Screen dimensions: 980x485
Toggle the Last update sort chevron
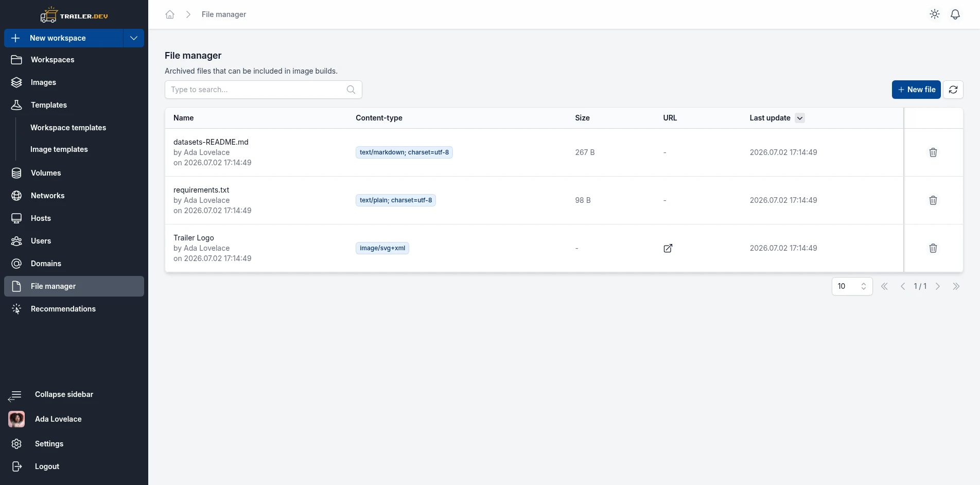point(800,118)
